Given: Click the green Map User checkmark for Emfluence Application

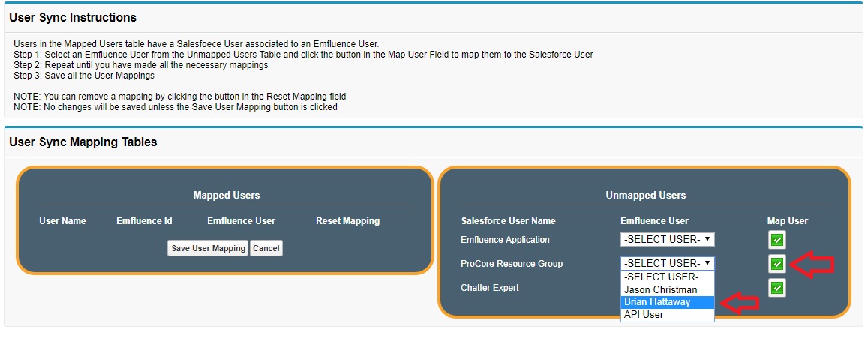Looking at the screenshot, I should pos(777,240).
